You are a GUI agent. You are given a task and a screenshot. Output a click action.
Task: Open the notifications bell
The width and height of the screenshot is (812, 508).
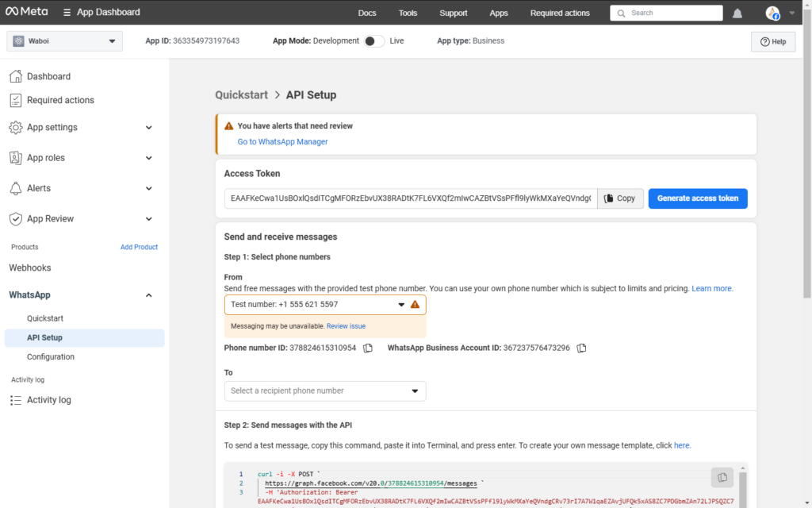coord(737,13)
